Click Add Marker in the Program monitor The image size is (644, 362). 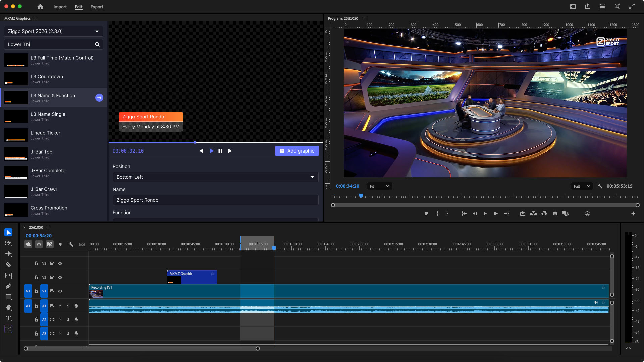[426, 214]
